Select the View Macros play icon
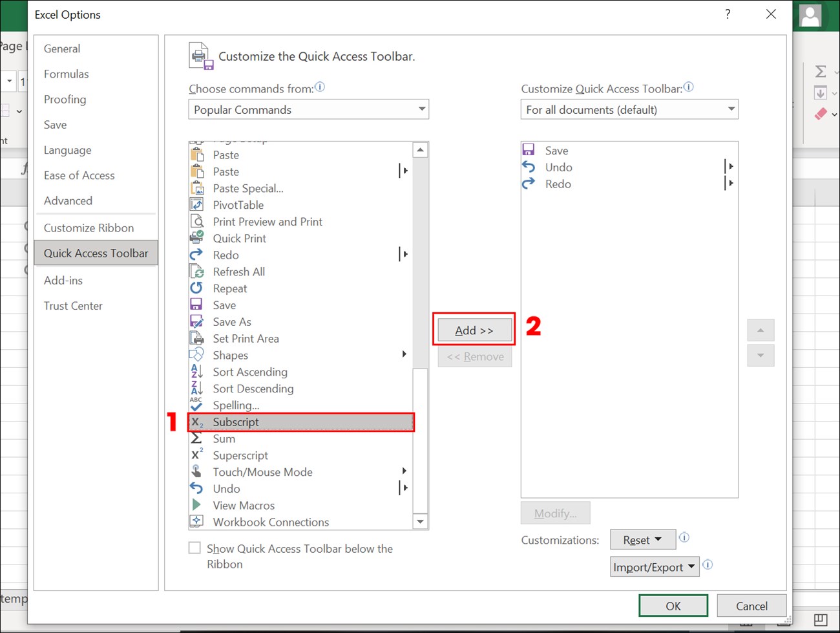This screenshot has height=633, width=840. tap(196, 505)
